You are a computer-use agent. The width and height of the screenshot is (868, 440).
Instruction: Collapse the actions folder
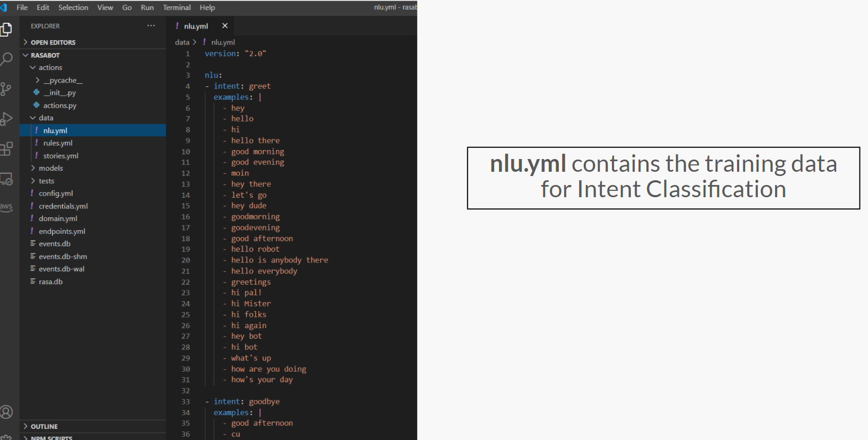93,67
